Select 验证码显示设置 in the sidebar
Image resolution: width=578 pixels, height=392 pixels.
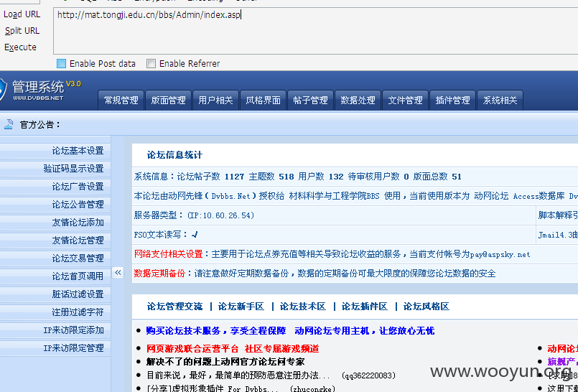[55, 169]
